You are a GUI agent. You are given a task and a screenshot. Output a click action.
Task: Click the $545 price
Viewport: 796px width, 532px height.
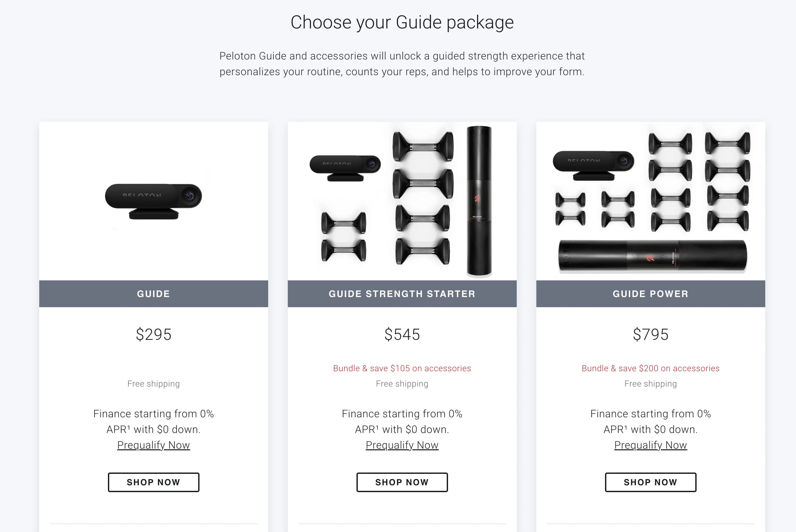point(402,335)
